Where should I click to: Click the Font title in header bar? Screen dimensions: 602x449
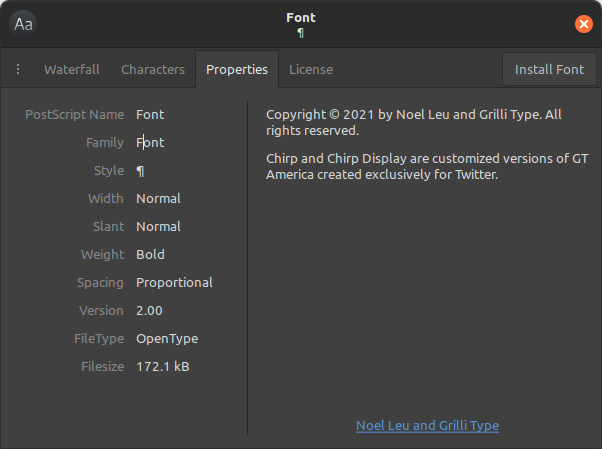tap(301, 18)
